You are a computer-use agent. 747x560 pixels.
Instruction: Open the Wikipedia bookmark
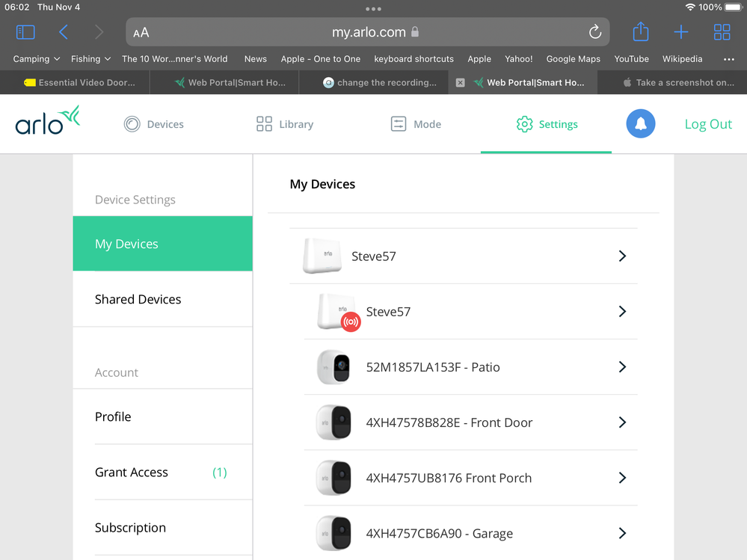tap(682, 59)
